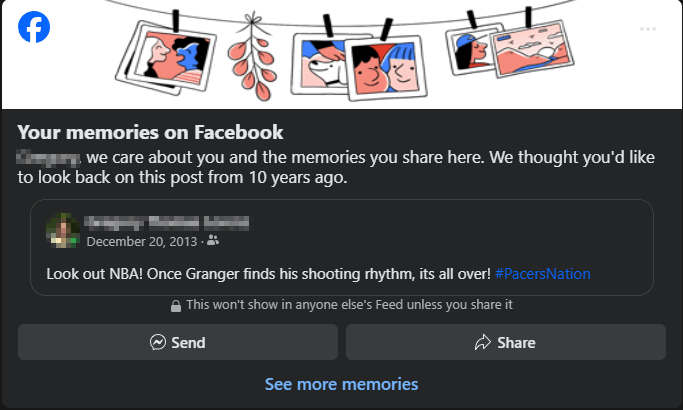Open the poster's profile picture
Viewport: 683px width, 410px height.
click(63, 230)
